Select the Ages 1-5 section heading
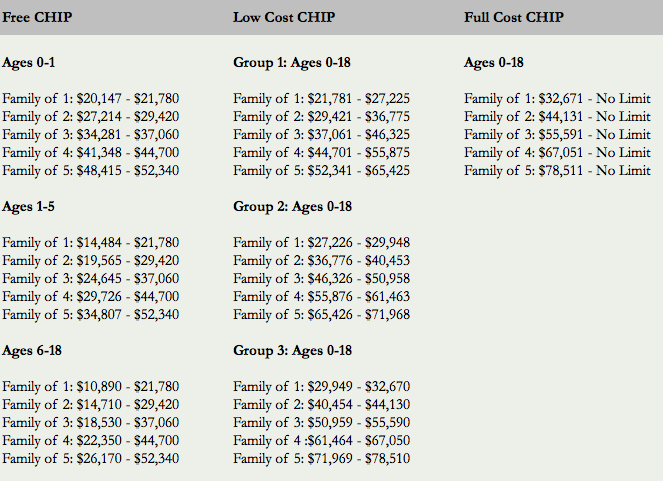Viewport: 663px width, 481px height. click(x=30, y=206)
